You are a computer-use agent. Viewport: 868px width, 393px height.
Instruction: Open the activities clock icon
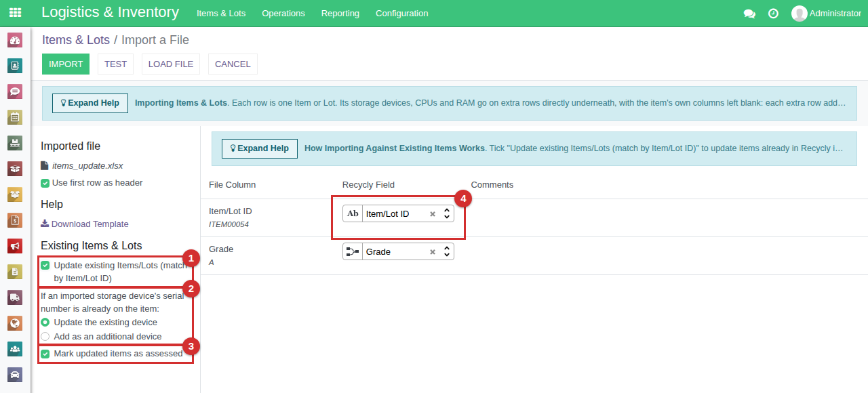tap(773, 14)
